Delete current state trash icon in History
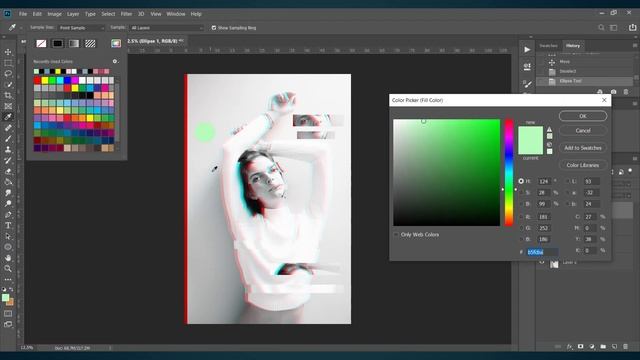The width and height of the screenshot is (640, 360). point(626,92)
